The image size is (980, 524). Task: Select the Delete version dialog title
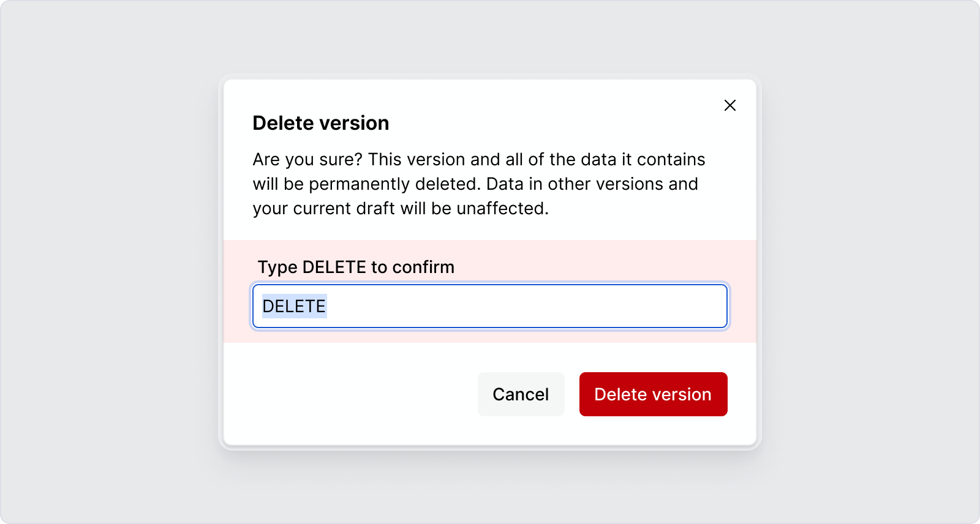320,122
